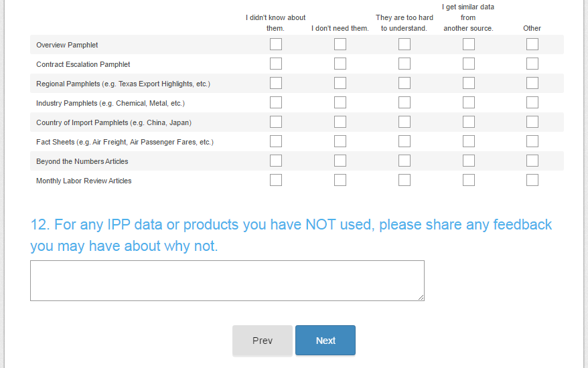Check 'I get similar data' for Fact Sheets
The width and height of the screenshot is (588, 368).
tap(469, 141)
